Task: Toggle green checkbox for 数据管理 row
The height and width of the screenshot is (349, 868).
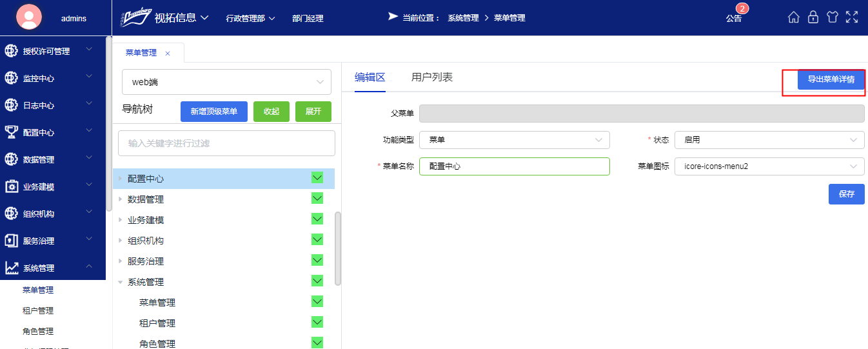Action: click(x=317, y=199)
